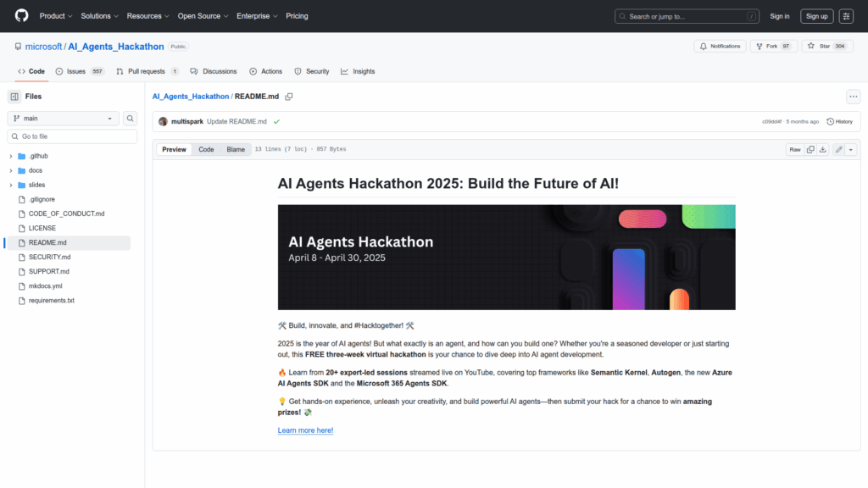Viewport: 868px width, 488px height.
Task: Click the Pricing link
Action: [297, 16]
